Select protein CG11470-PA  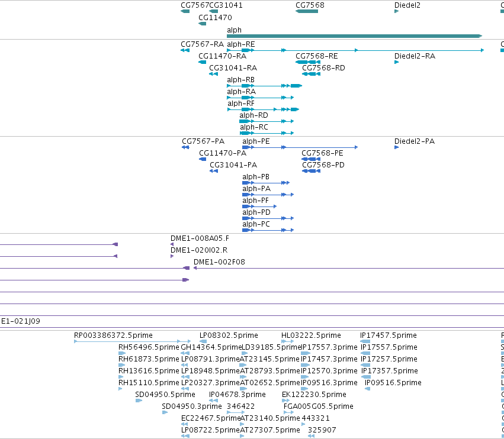203,159
